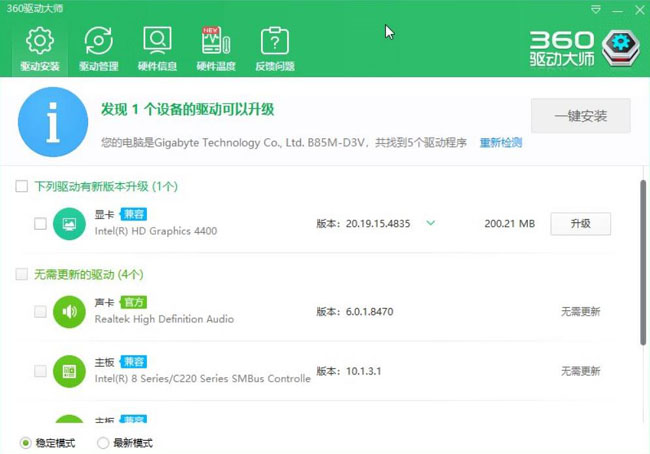Click the 官方 tag next to 声卡
Viewport: 650px width, 454px height.
point(133,302)
